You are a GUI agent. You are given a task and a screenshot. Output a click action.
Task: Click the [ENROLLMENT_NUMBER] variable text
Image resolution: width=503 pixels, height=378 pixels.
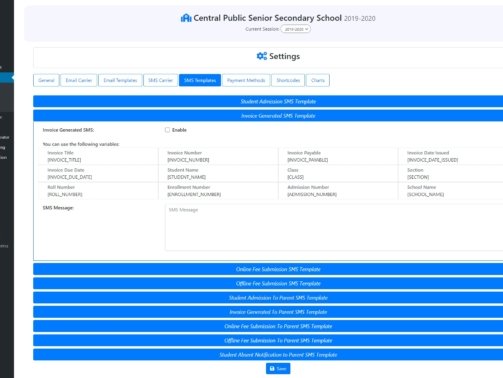(x=194, y=194)
